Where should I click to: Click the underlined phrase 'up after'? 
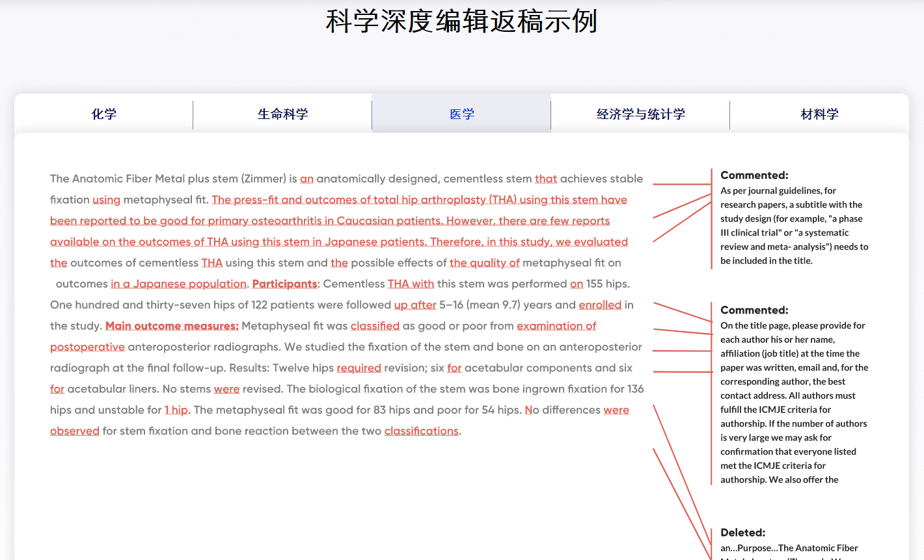pos(415,304)
